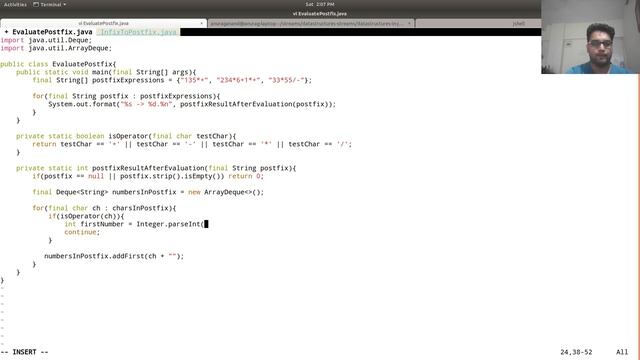Click the postfixResultAfterEvaluation method declaration

pyautogui.click(x=156, y=168)
